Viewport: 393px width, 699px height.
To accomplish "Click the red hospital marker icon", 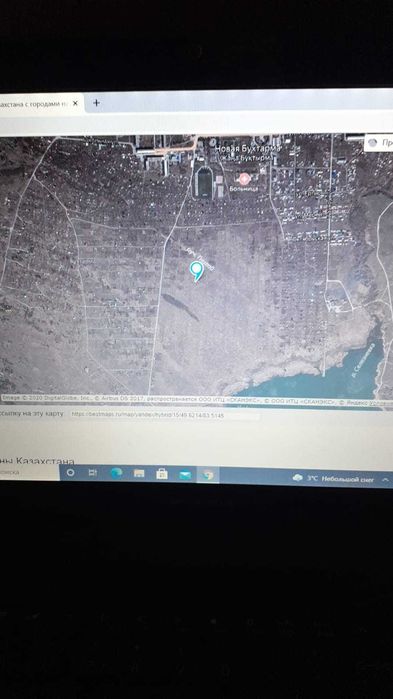I will tap(245, 179).
